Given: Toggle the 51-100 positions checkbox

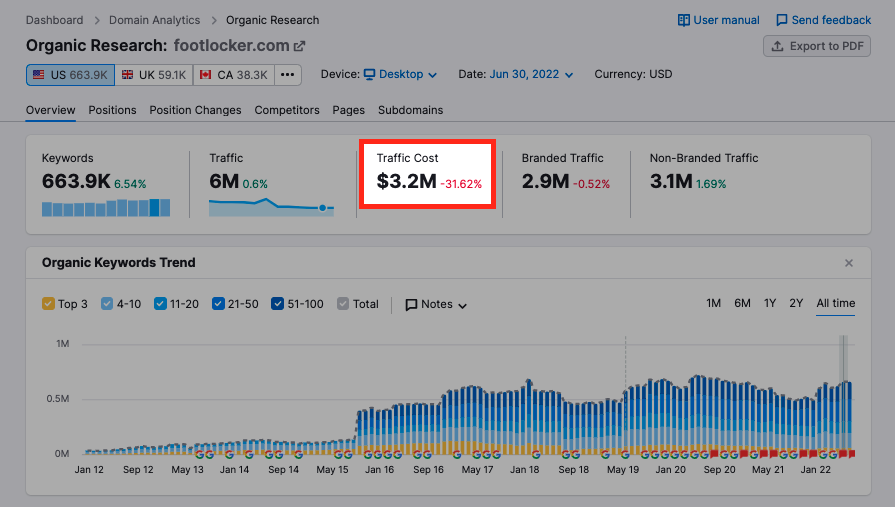Looking at the screenshot, I should (277, 304).
